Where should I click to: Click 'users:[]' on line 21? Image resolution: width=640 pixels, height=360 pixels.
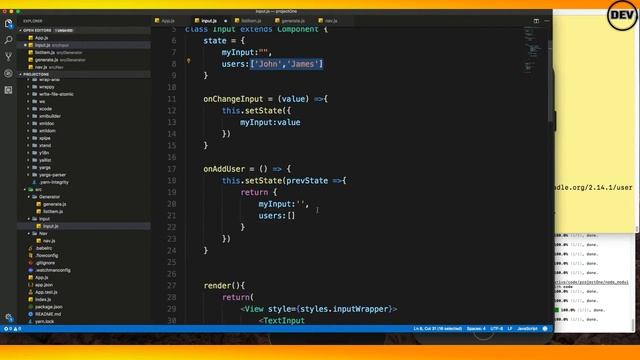(277, 216)
